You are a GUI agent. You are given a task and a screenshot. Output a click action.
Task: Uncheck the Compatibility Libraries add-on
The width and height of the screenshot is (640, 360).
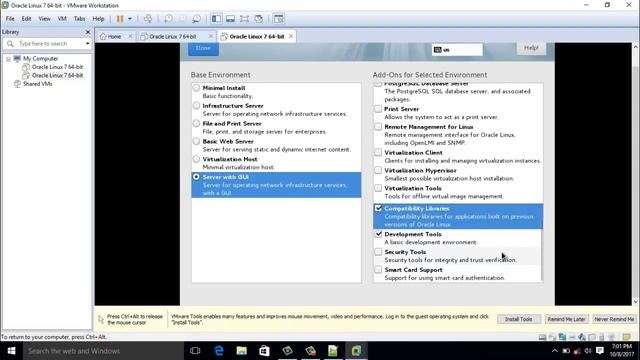[378, 208]
